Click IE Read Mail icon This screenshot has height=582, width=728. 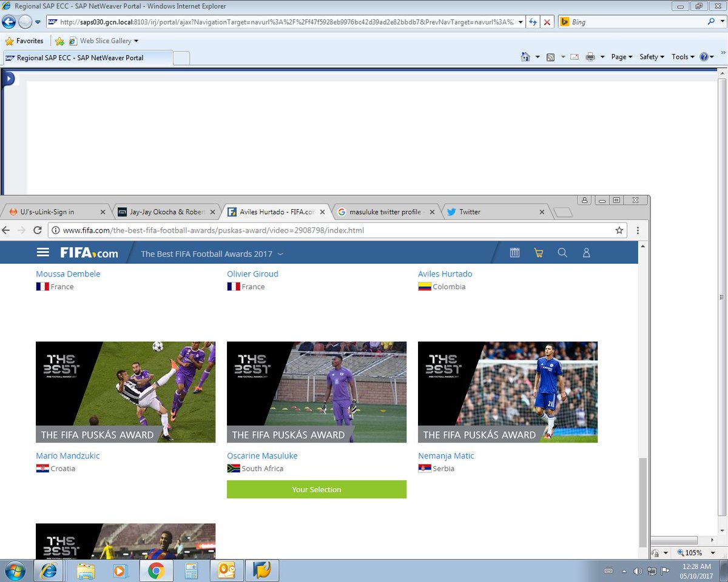pyautogui.click(x=574, y=57)
